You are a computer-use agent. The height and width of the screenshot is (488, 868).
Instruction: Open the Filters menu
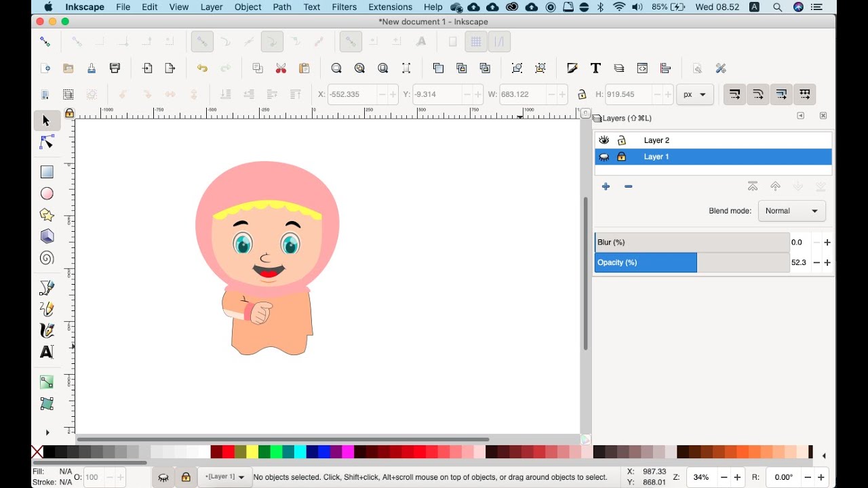pyautogui.click(x=344, y=7)
